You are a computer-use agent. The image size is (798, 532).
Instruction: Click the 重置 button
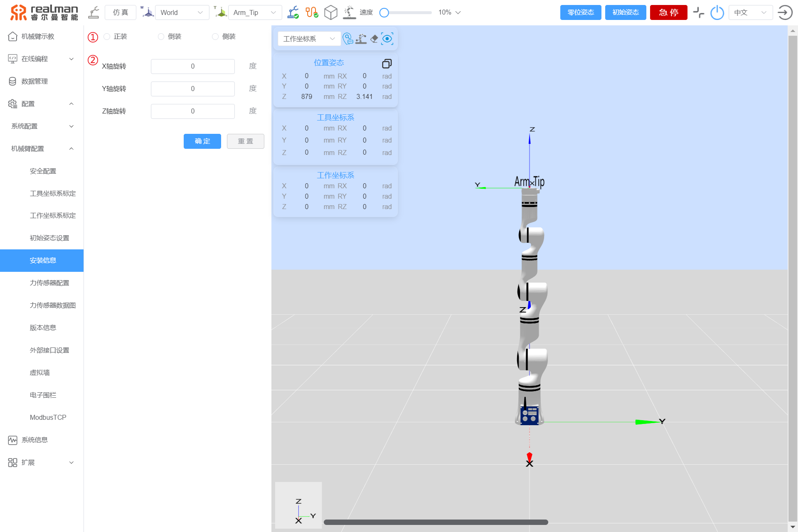(x=246, y=141)
